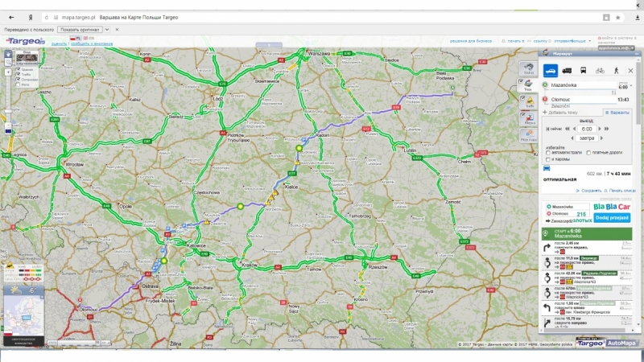The height and width of the screenshot is (362, 644).
Task: Switch routing to pedestrian walking mode
Action: pyautogui.click(x=616, y=70)
